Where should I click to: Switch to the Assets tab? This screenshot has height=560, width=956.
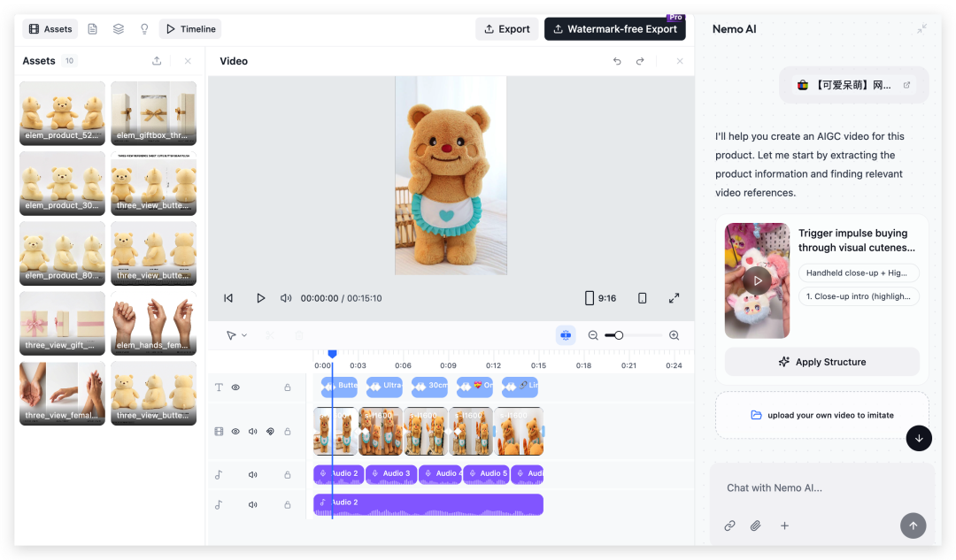tap(50, 29)
